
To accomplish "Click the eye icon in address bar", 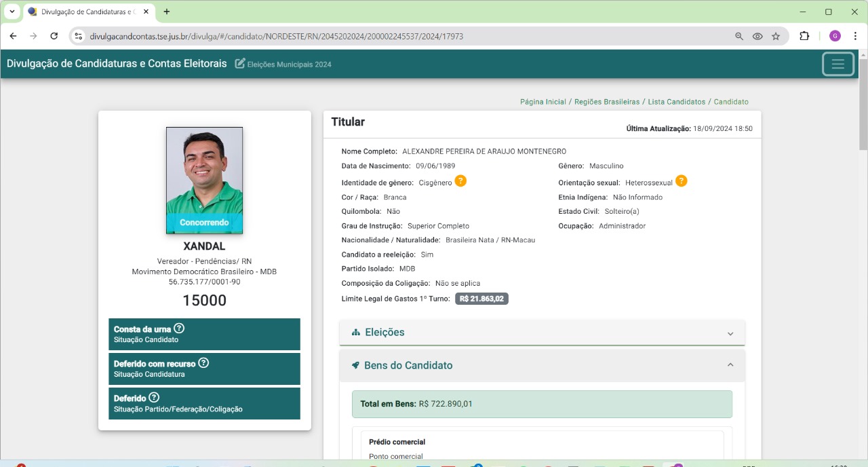I will pyautogui.click(x=757, y=36).
